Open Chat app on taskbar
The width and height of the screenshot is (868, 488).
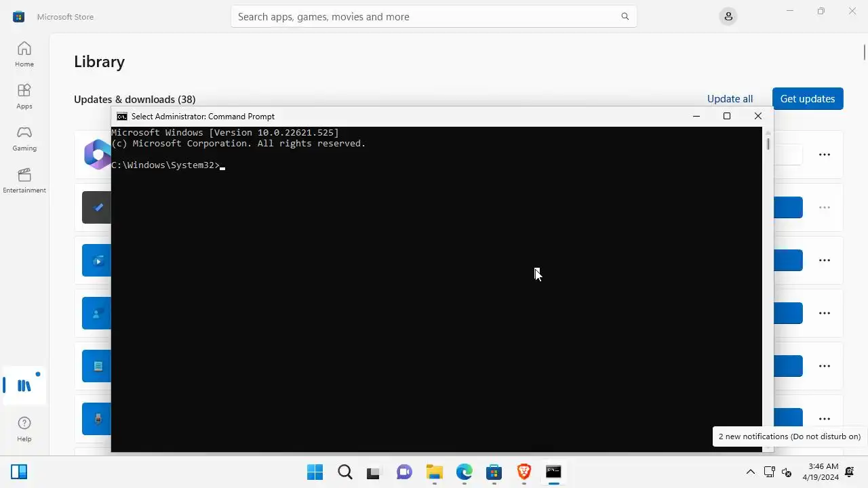[404, 472]
